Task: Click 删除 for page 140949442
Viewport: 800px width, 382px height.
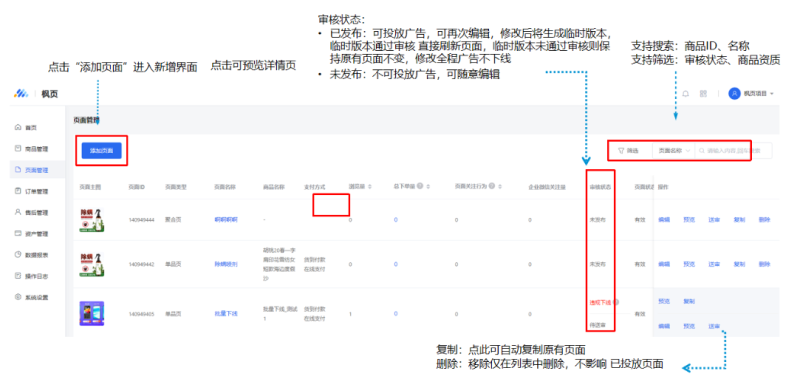Action: 764,264
